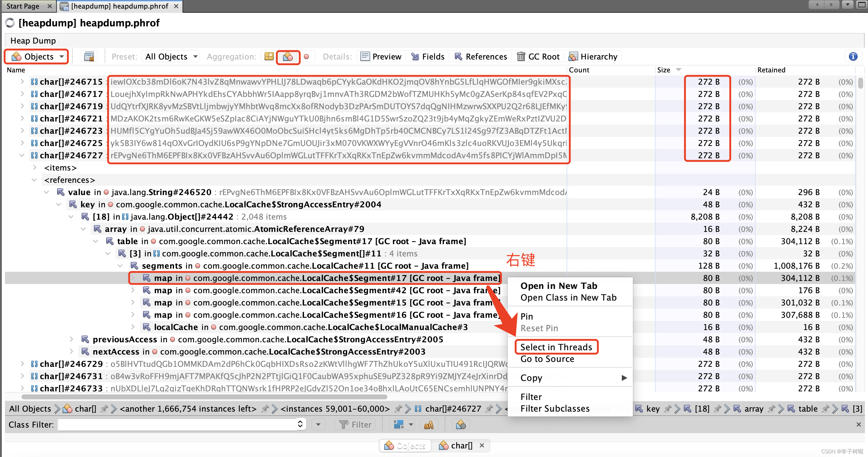Expand previousAccess StrongAccessEntry#2005 row
This screenshot has width=868, height=457.
tap(71, 339)
